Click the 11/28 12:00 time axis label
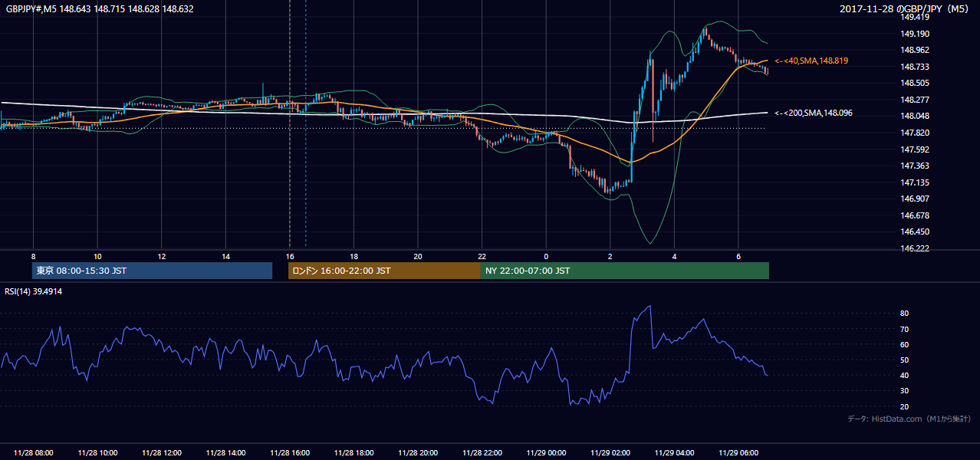Image resolution: width=980 pixels, height=460 pixels. point(162,453)
